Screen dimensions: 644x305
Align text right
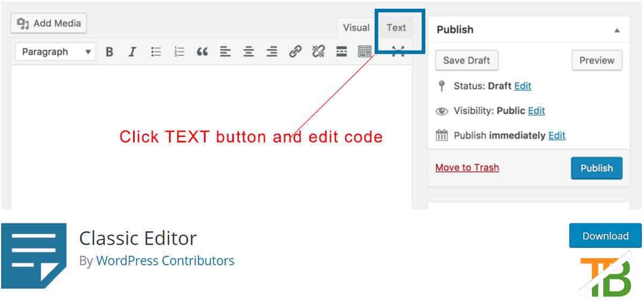pos(272,52)
